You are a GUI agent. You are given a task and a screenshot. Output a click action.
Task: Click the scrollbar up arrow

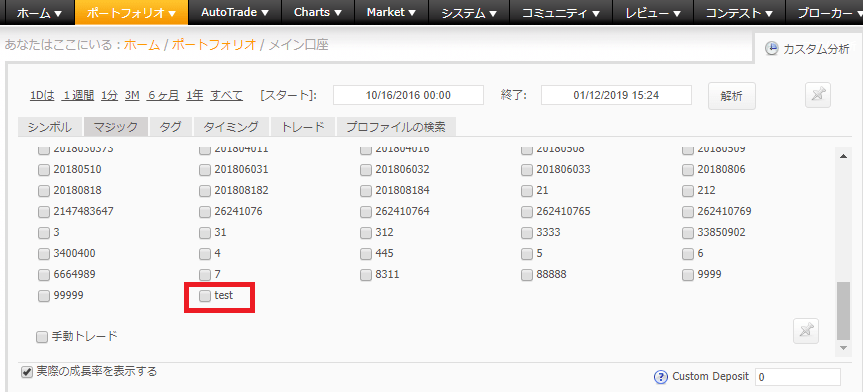coord(843,156)
